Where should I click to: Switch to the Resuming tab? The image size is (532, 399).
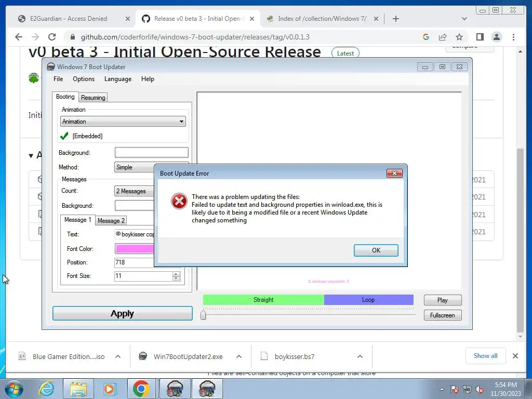click(93, 97)
